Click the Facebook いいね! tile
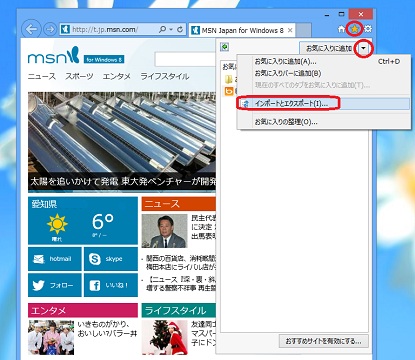Screen dimensions: 415x360 pos(111,285)
